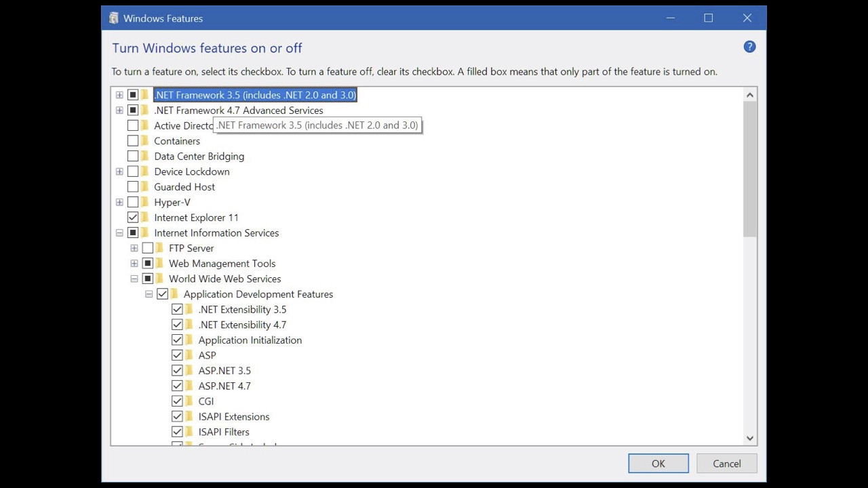The height and width of the screenshot is (488, 868).
Task: Click the scrollbar down arrow
Action: click(x=750, y=438)
